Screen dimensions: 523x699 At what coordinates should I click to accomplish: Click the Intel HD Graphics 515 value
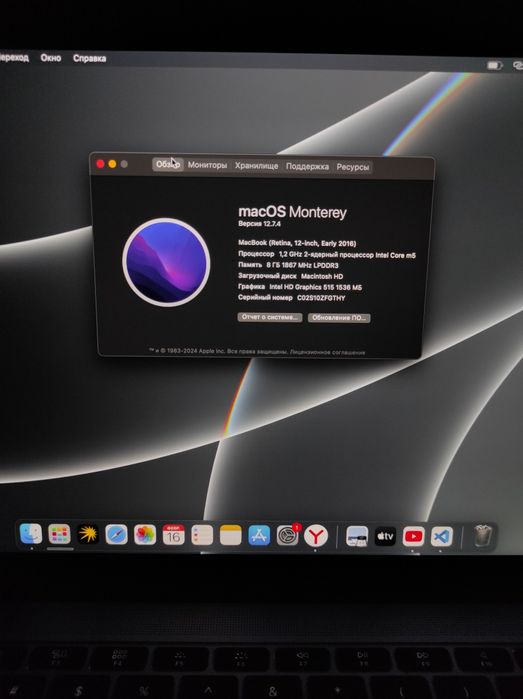coord(316,287)
